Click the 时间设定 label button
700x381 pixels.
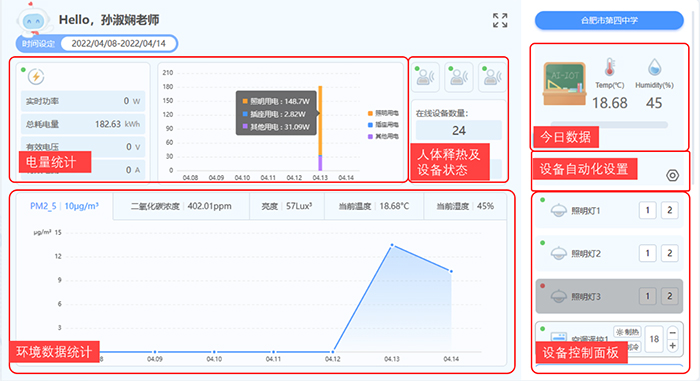point(38,44)
